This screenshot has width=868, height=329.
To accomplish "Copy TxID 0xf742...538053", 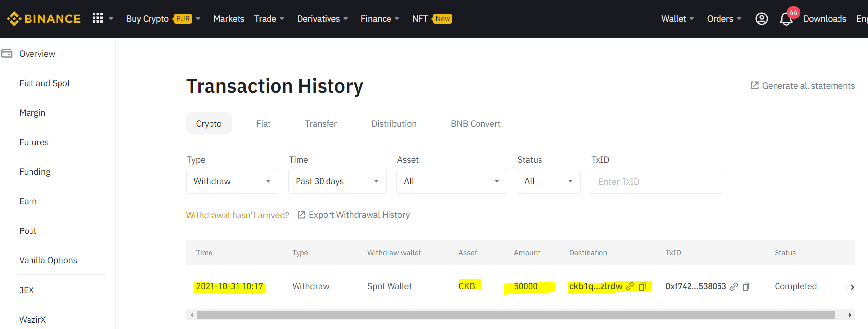I will coord(746,287).
